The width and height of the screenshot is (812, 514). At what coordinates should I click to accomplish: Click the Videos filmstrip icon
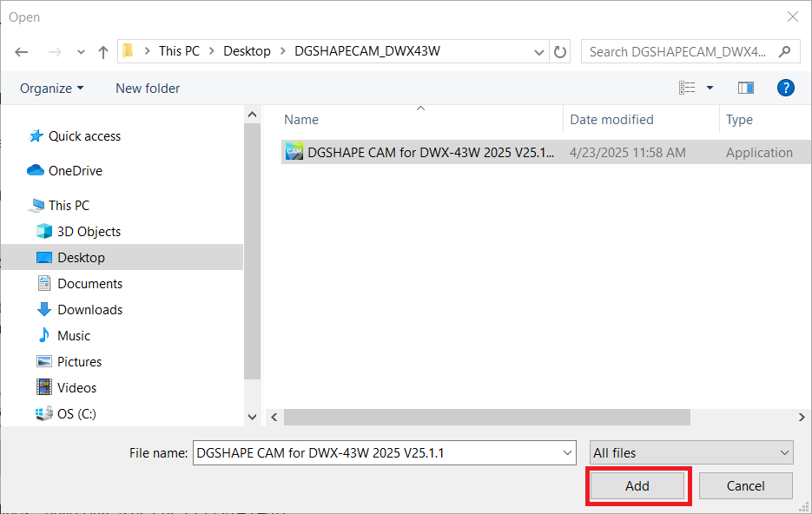pos(44,387)
